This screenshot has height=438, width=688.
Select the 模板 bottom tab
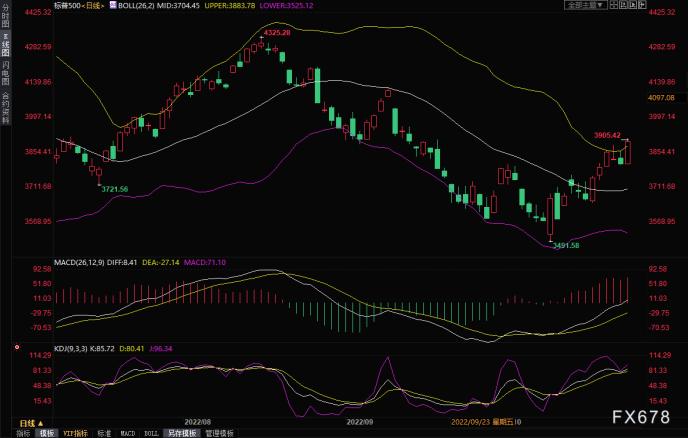[47, 433]
